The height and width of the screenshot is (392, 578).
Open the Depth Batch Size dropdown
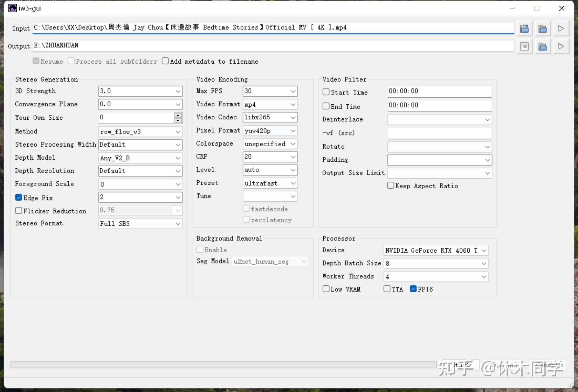tap(436, 264)
